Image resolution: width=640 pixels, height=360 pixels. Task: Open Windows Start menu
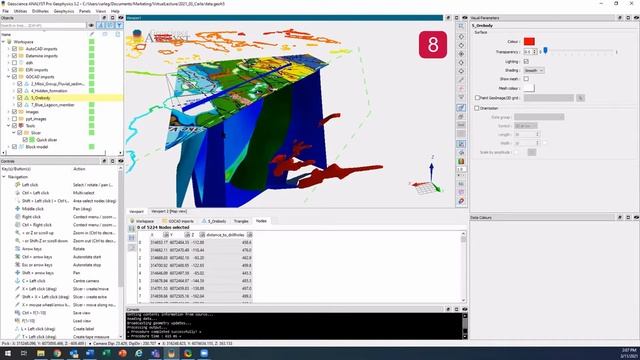click(7, 353)
